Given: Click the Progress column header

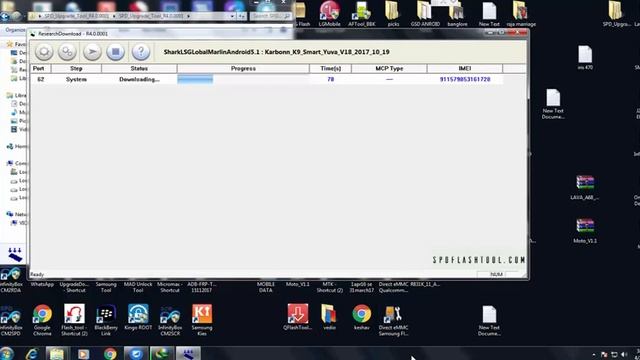Looking at the screenshot, I should (243, 69).
